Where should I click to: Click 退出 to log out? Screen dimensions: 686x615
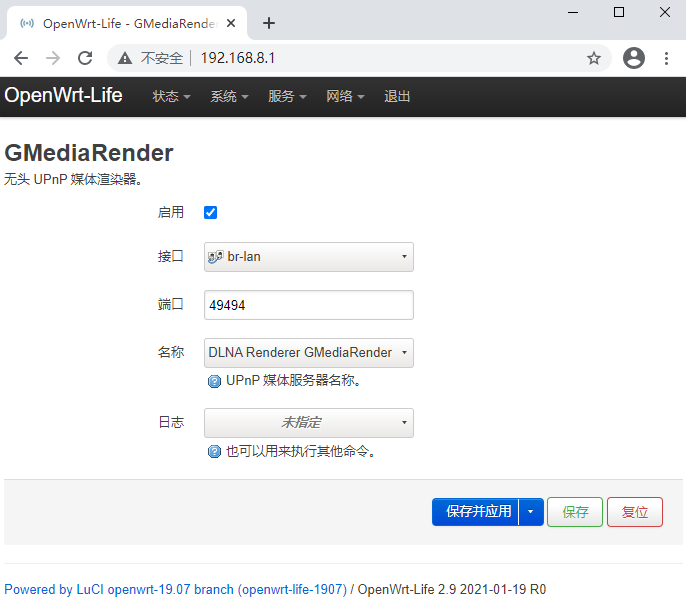click(397, 96)
